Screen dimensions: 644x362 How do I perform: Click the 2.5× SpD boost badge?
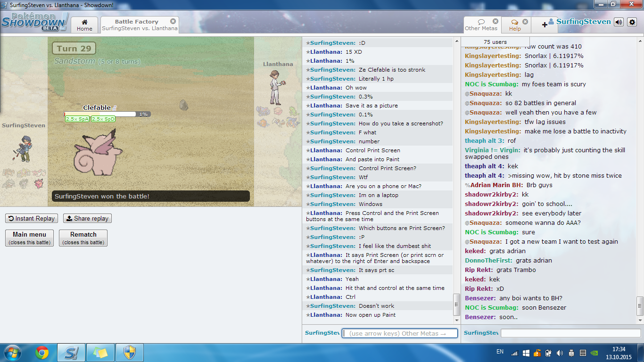click(103, 119)
